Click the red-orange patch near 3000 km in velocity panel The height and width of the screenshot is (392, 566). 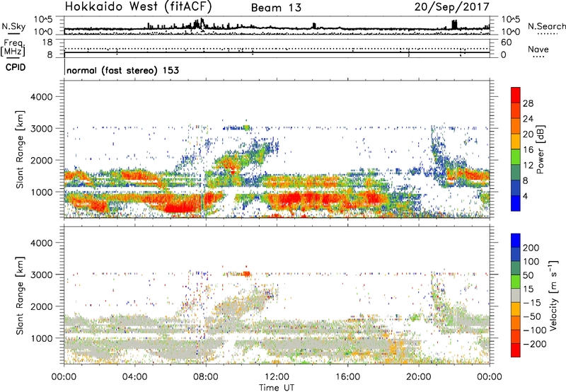point(246,274)
